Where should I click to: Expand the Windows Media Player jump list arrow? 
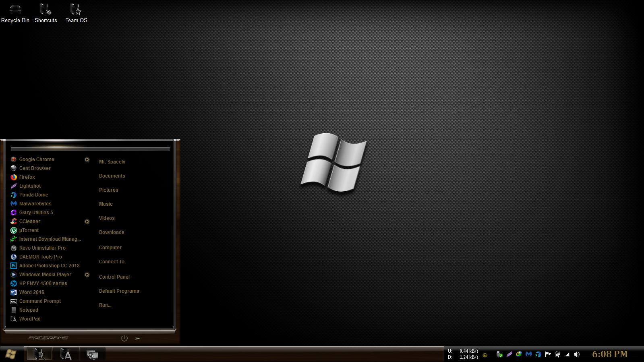click(x=87, y=275)
